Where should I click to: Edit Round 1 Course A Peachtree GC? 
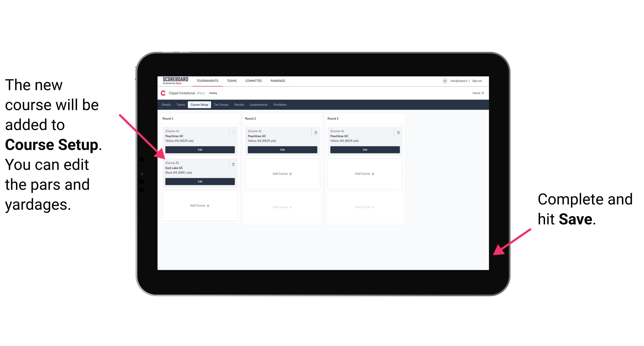(200, 150)
